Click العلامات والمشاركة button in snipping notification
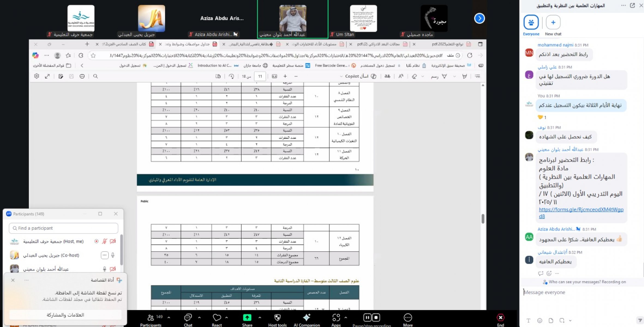Viewport: 644px width, 327px height. [65, 315]
